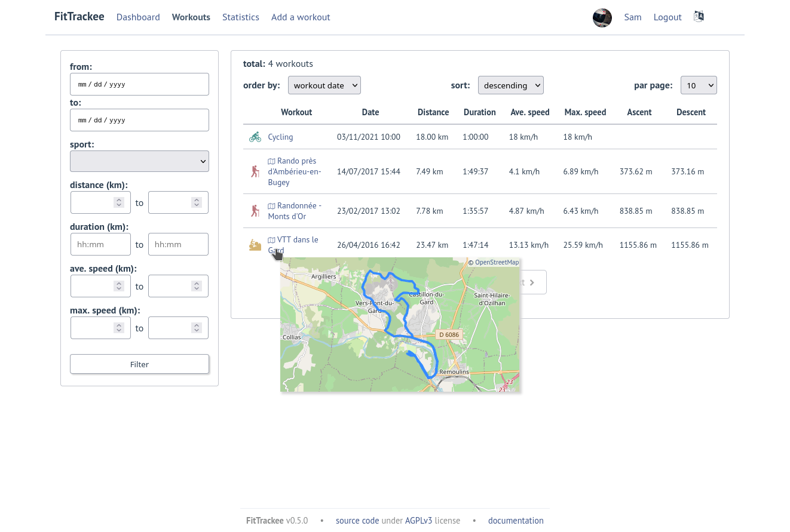Open the source code footer link
Image resolution: width=790 pixels, height=532 pixels.
click(357, 521)
